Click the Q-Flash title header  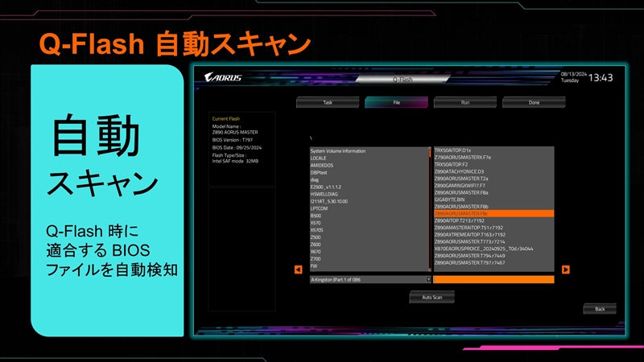(x=402, y=80)
